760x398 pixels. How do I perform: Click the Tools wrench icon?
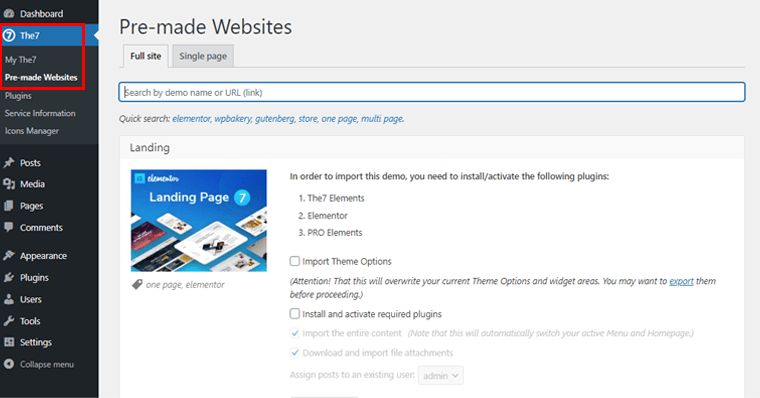(9, 320)
